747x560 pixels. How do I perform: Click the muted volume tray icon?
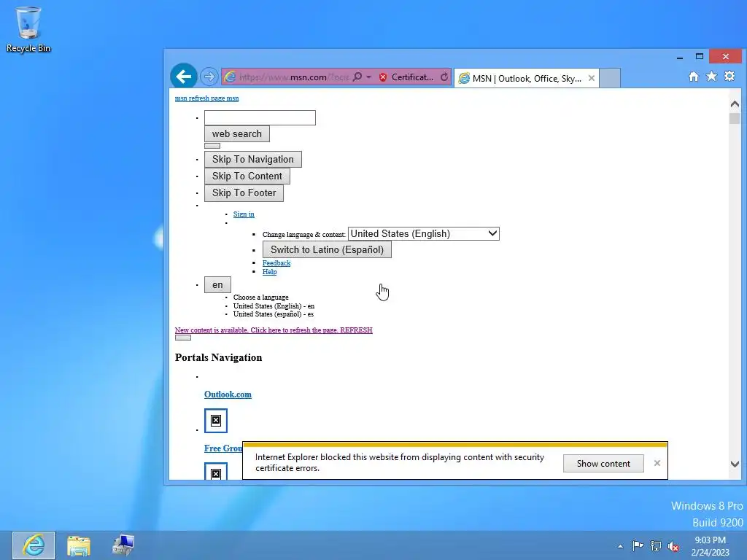coord(673,546)
